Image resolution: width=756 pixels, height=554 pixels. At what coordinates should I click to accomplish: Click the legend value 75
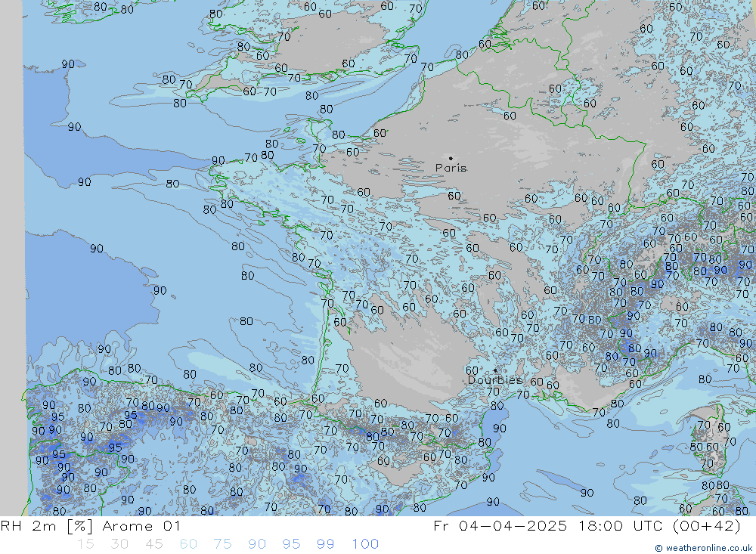[222, 544]
